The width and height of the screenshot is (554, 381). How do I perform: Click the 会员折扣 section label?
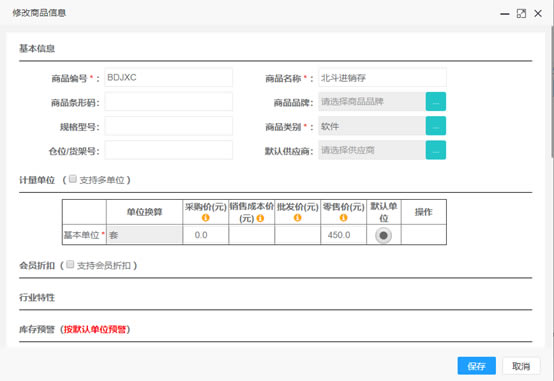point(37,265)
